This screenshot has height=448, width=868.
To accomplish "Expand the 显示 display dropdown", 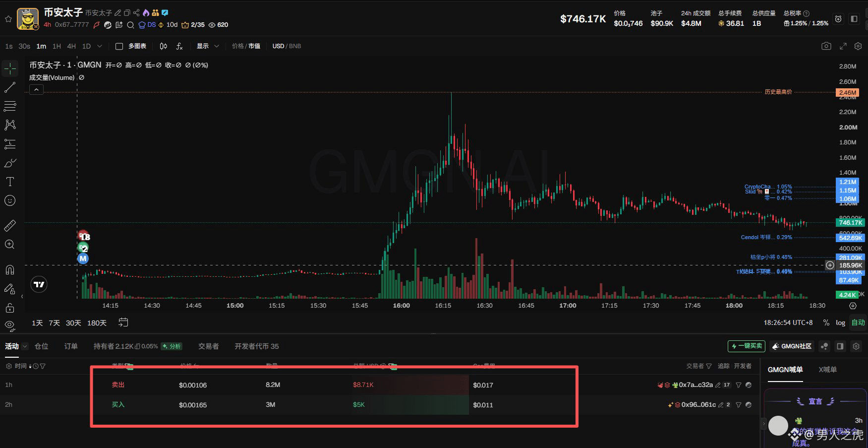I will (x=208, y=46).
